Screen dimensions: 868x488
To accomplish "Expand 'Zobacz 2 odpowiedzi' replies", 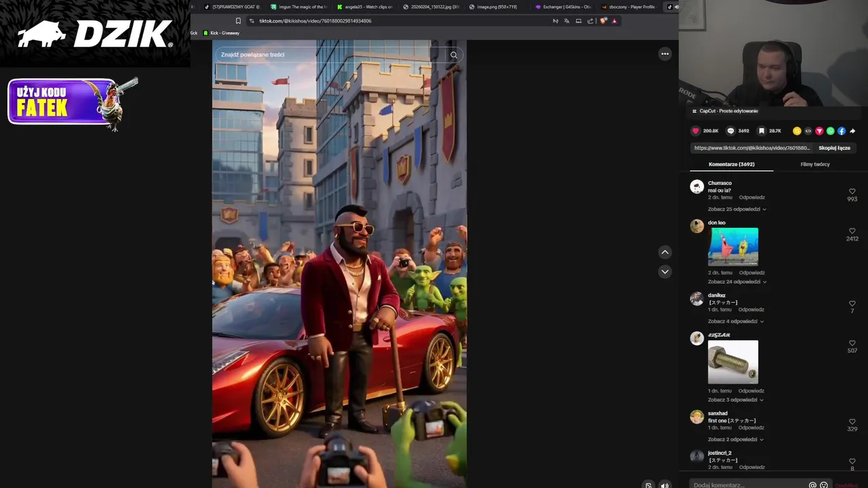I will click(x=736, y=439).
